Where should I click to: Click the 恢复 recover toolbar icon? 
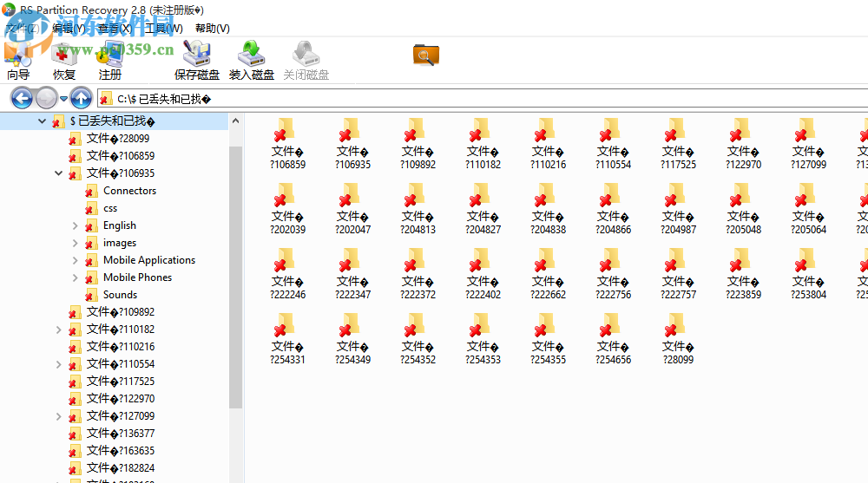point(64,60)
